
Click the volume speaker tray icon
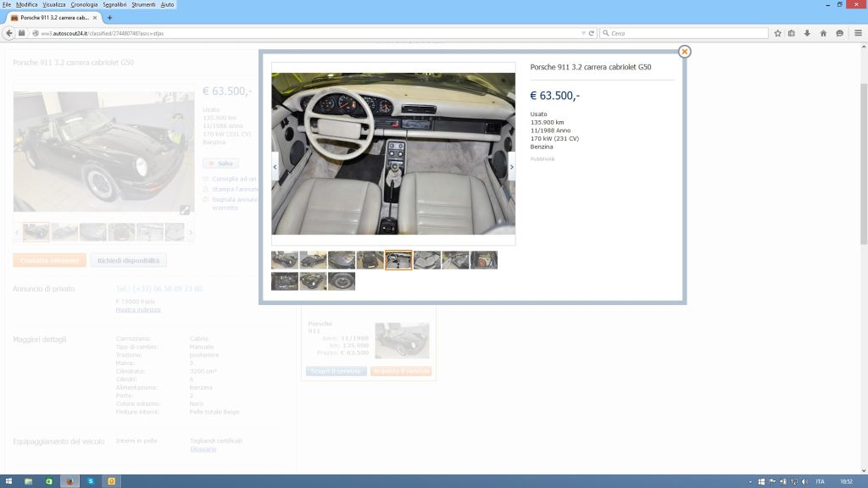tap(804, 482)
